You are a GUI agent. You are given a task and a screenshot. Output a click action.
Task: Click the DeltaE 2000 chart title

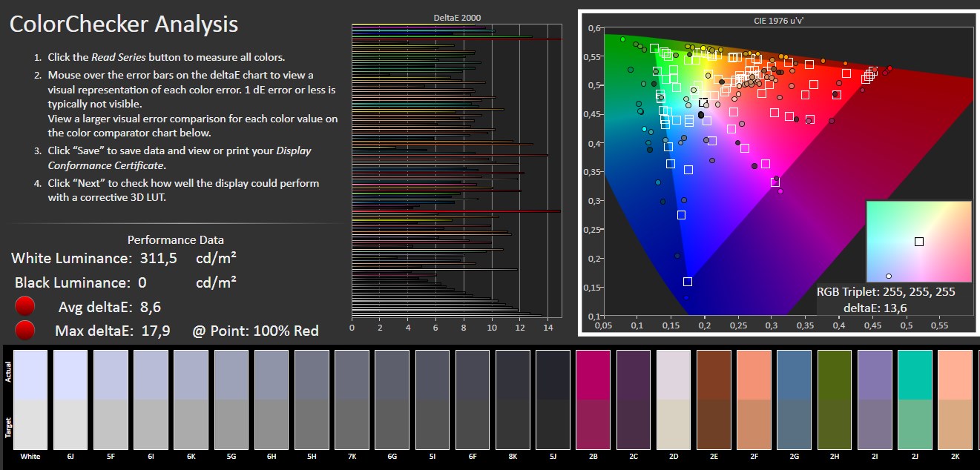tap(456, 17)
